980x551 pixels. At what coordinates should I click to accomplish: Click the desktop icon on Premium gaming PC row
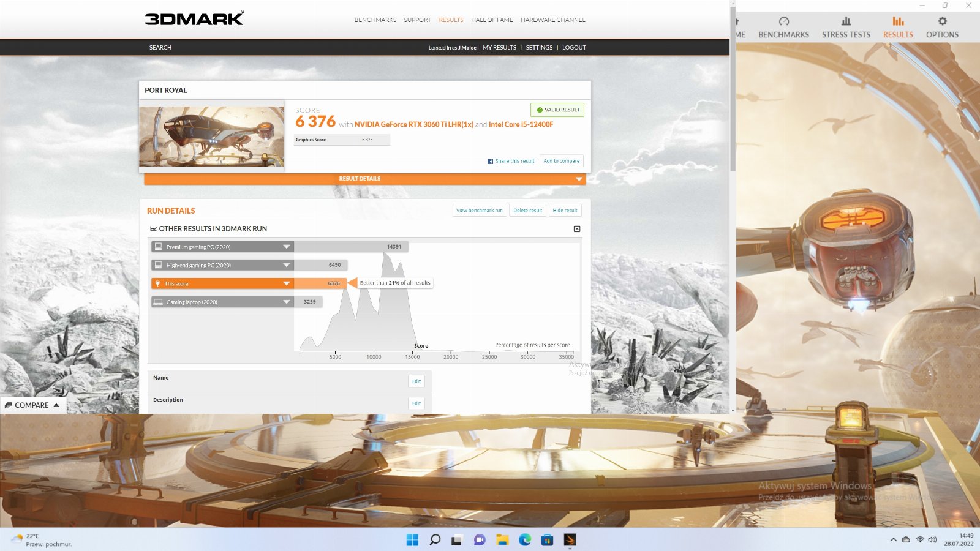pos(158,247)
